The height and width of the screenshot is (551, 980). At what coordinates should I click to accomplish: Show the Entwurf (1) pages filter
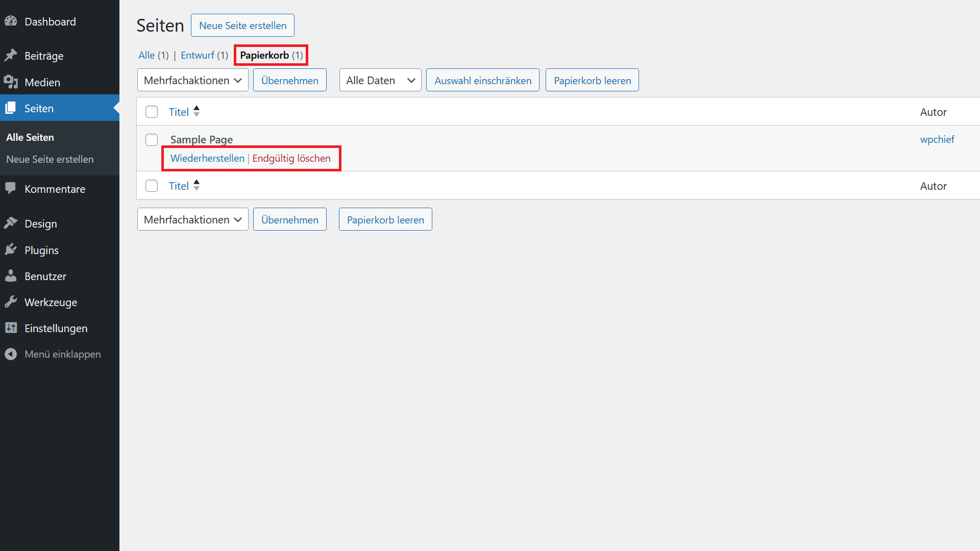[204, 55]
